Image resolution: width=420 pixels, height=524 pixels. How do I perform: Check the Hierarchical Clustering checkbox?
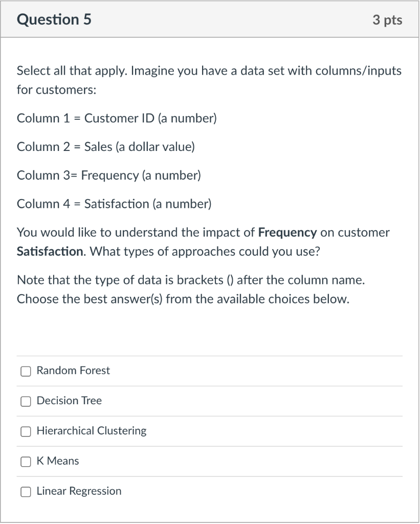[x=26, y=431]
